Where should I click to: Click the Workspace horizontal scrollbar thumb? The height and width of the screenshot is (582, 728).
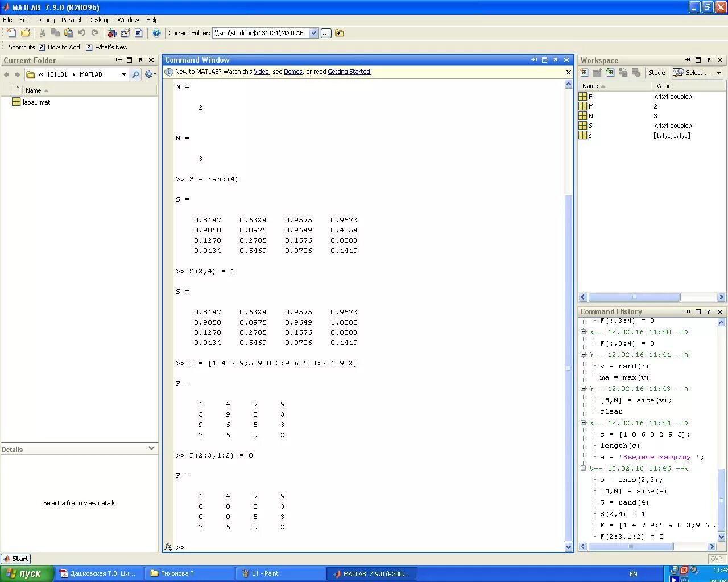634,297
